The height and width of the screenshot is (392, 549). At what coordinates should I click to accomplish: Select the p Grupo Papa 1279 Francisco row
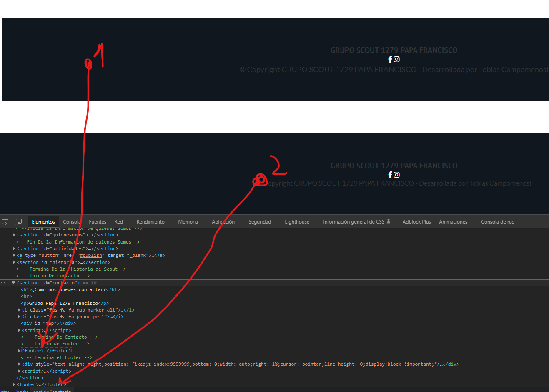pyautogui.click(x=65, y=303)
